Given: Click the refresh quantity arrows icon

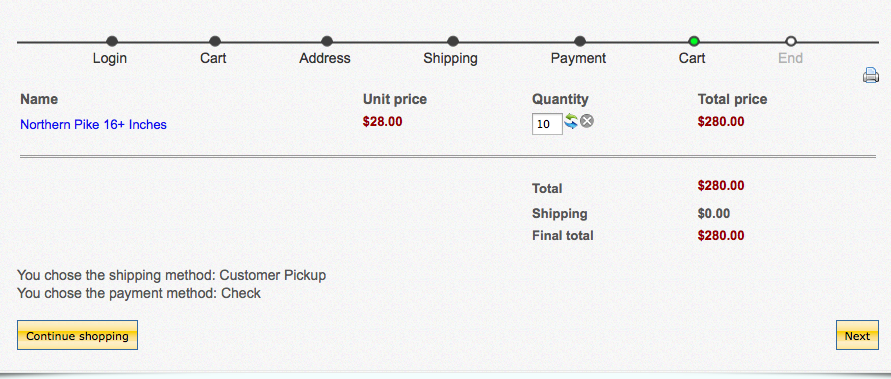Looking at the screenshot, I should (571, 121).
